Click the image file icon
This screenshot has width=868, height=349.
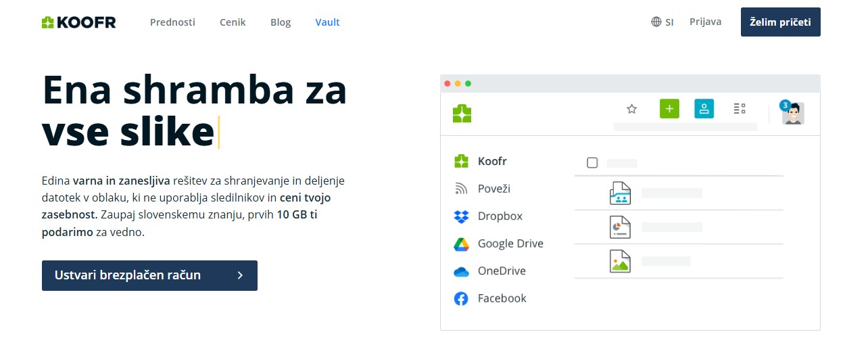coord(620,261)
